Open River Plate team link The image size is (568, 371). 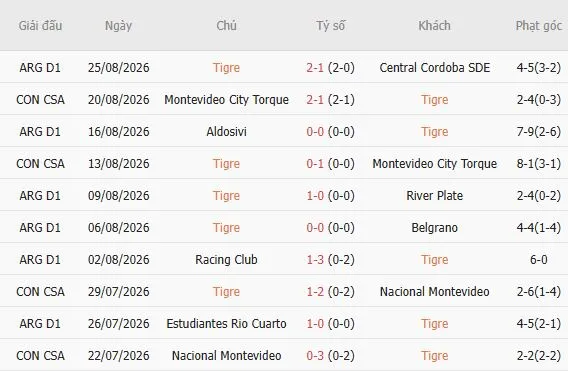tap(435, 196)
